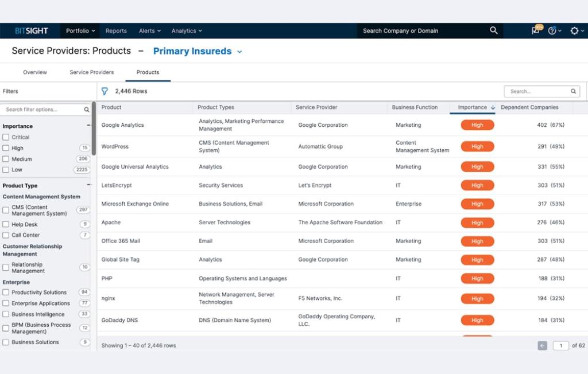
Task: Enable the Medium importance filter
Action: click(x=6, y=159)
